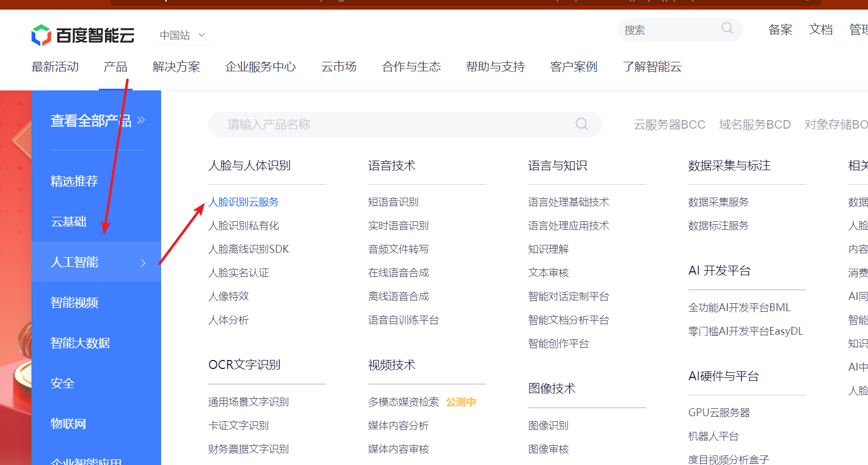Open 智能对话定制平台 link
The image size is (868, 465).
(x=569, y=297)
